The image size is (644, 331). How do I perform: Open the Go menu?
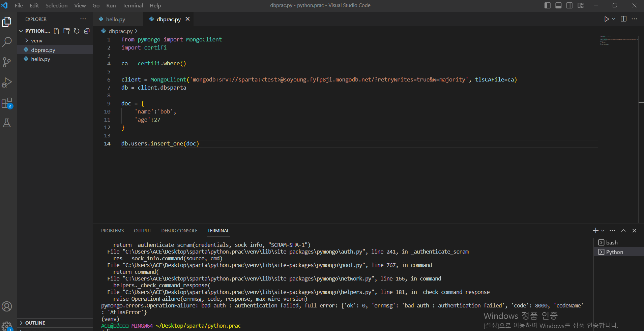tap(96, 5)
